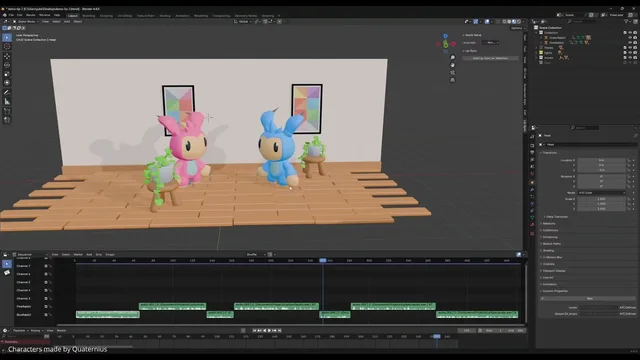Click New custom property button
This screenshot has width=640, height=360.
click(x=589, y=298)
